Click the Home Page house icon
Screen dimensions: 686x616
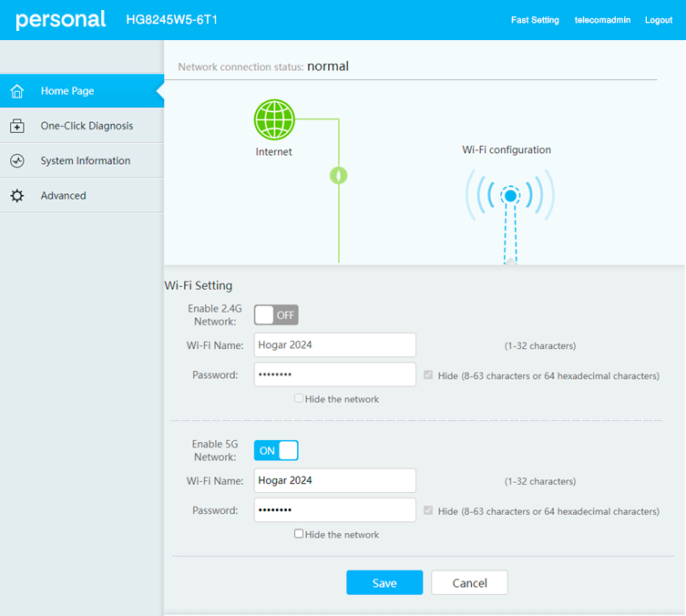16,91
